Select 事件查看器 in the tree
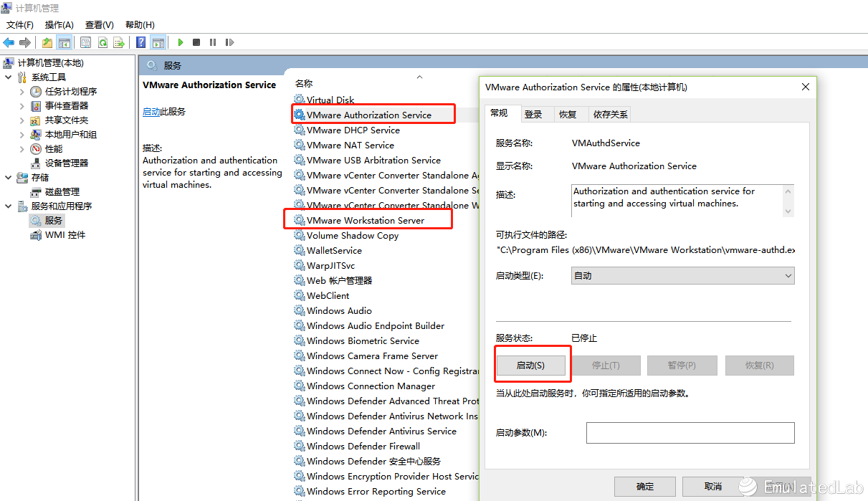 (67, 106)
